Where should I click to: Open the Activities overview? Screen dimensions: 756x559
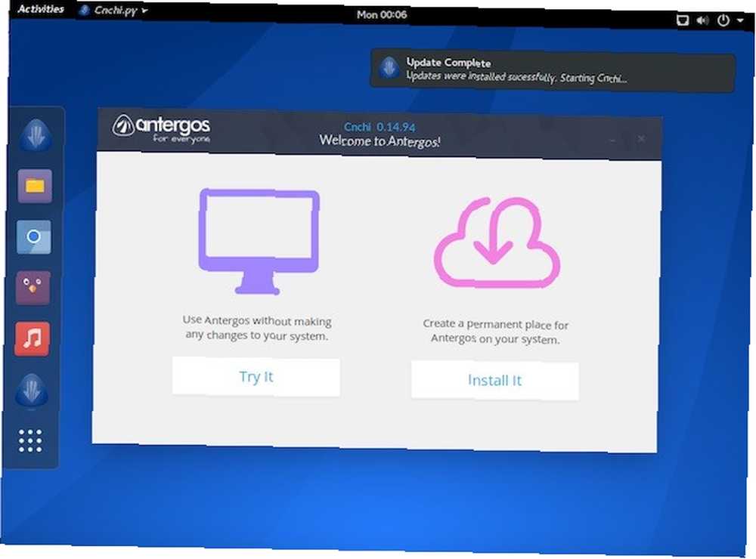[x=41, y=8]
